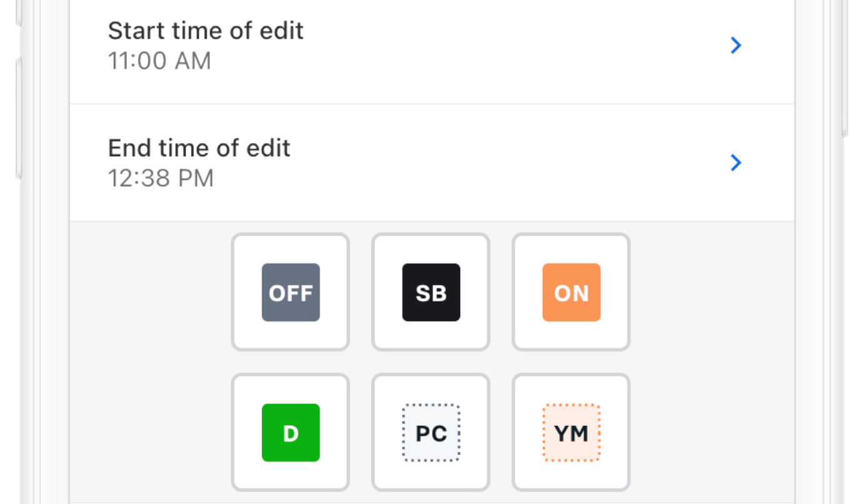Image resolution: width=868 pixels, height=504 pixels.
Task: Tap the "End time of edit" label
Action: [x=199, y=148]
